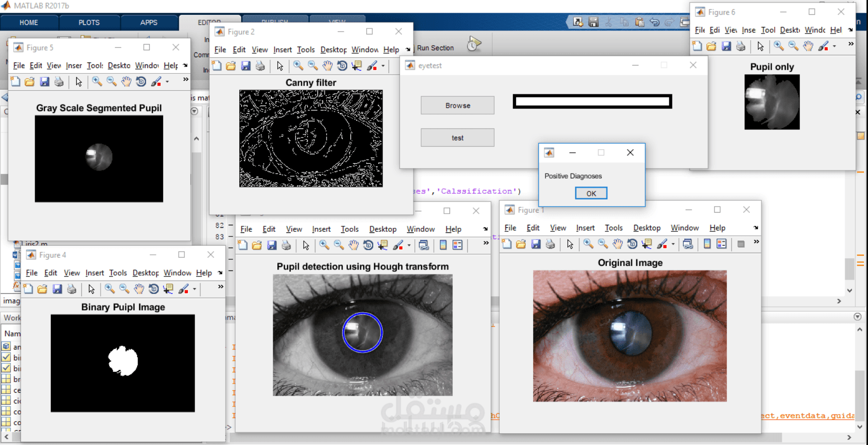Select the Edit Plot arrow in Figure 5
This screenshot has height=445, width=868.
(x=79, y=82)
